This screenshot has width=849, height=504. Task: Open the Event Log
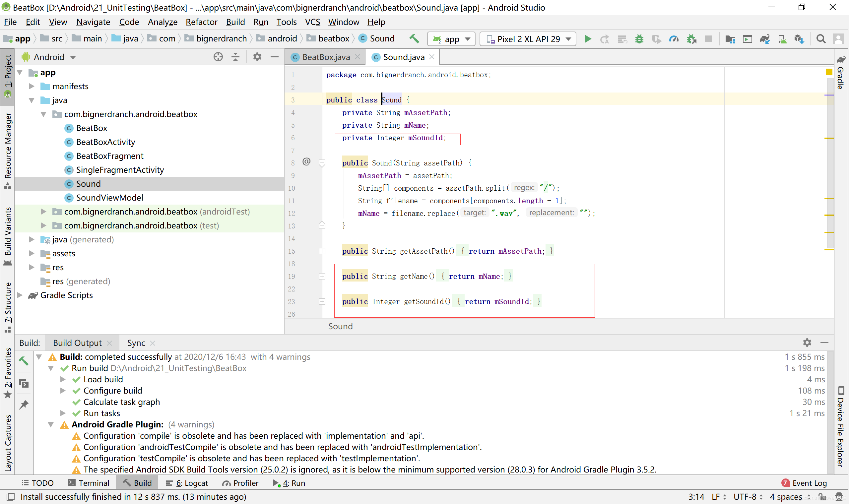(x=805, y=483)
